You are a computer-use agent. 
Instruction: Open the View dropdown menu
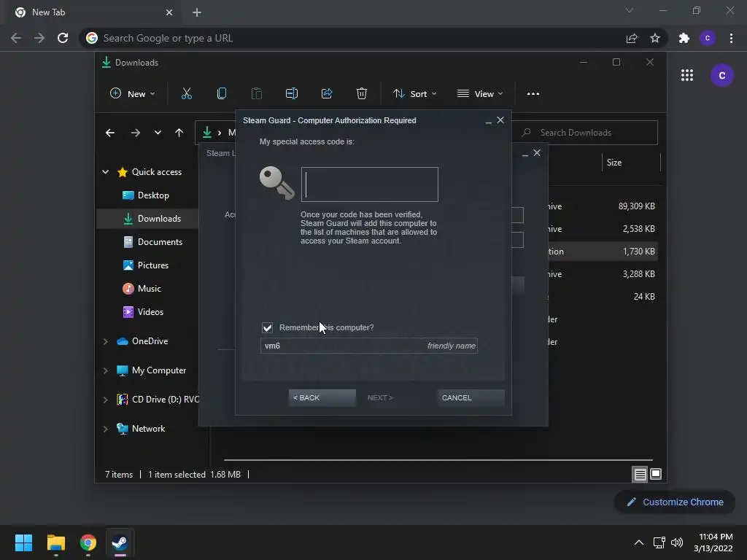coord(480,94)
